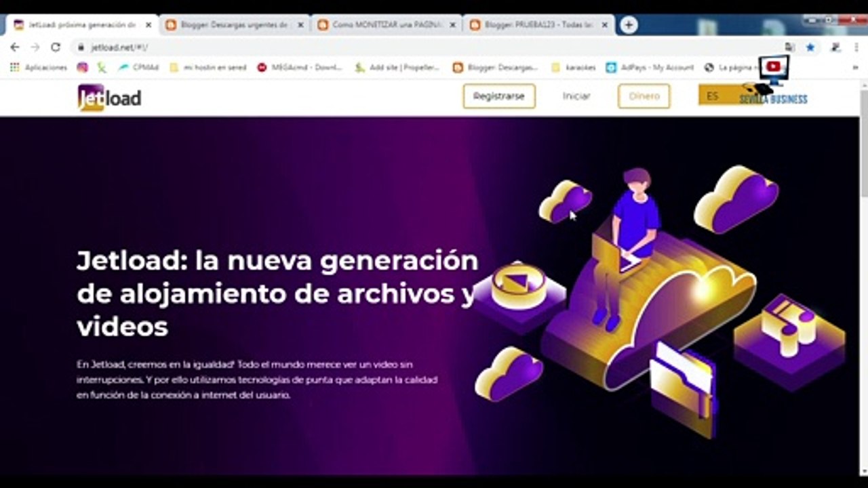
Task: Close the Jetload tab
Action: click(149, 25)
